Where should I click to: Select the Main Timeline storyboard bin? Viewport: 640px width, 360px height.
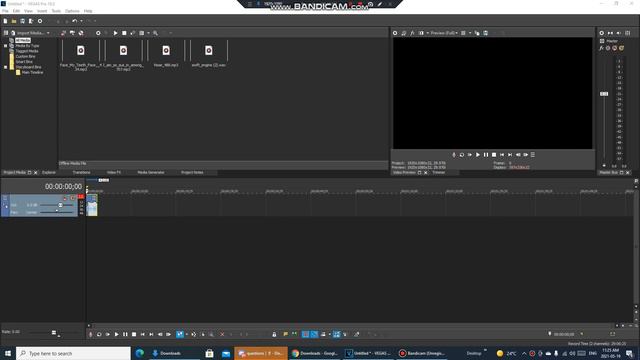coord(32,72)
